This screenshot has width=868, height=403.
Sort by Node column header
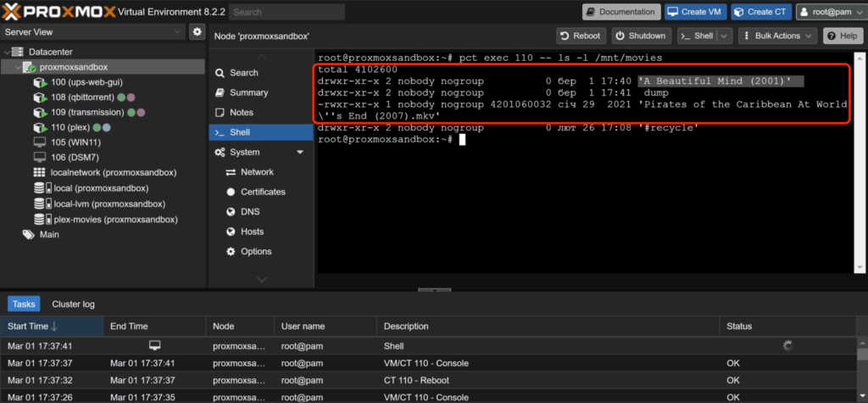click(x=240, y=326)
